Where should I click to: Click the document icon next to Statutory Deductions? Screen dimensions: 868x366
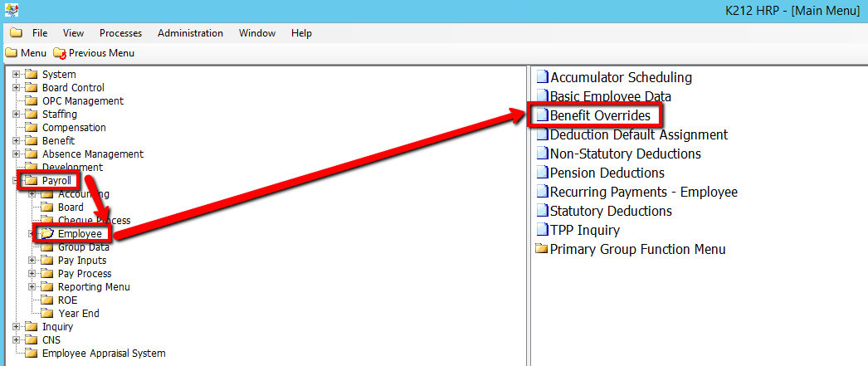pos(543,211)
